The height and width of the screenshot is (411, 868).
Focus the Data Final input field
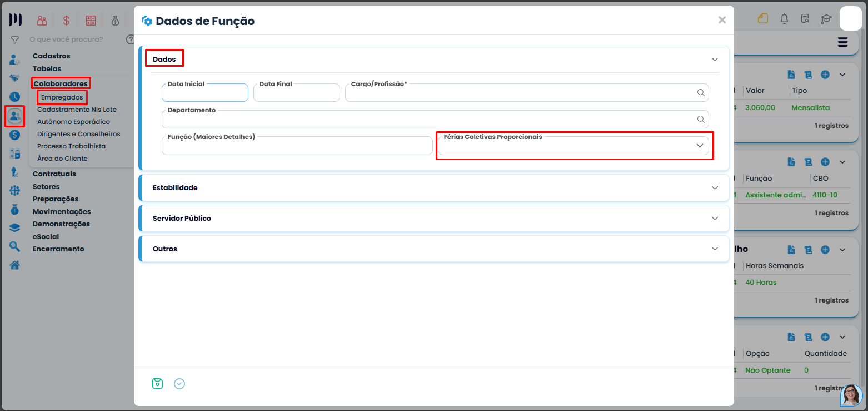[x=297, y=92]
